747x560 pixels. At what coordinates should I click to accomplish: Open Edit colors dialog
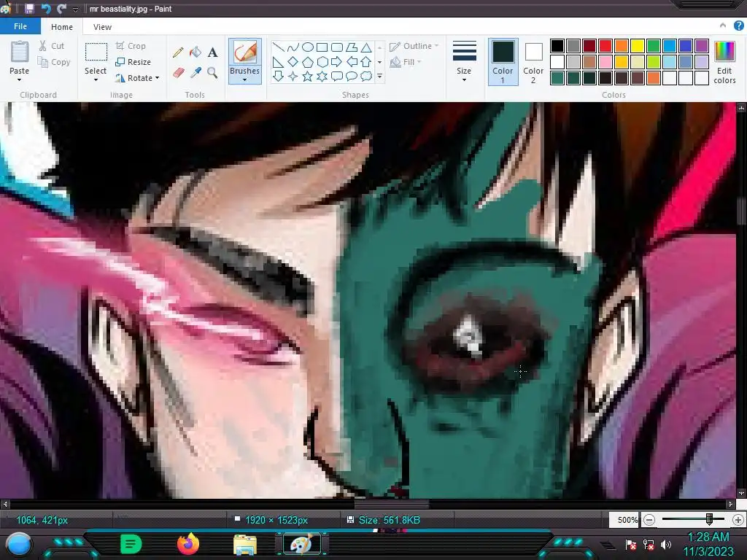[x=724, y=62]
